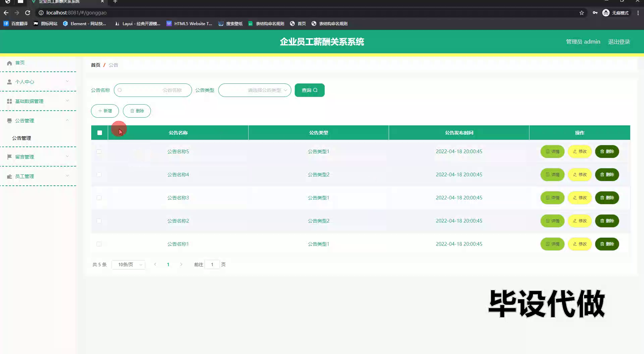This screenshot has height=354, width=644.
Task: Check the box for 公告名称3
Action: (99, 198)
